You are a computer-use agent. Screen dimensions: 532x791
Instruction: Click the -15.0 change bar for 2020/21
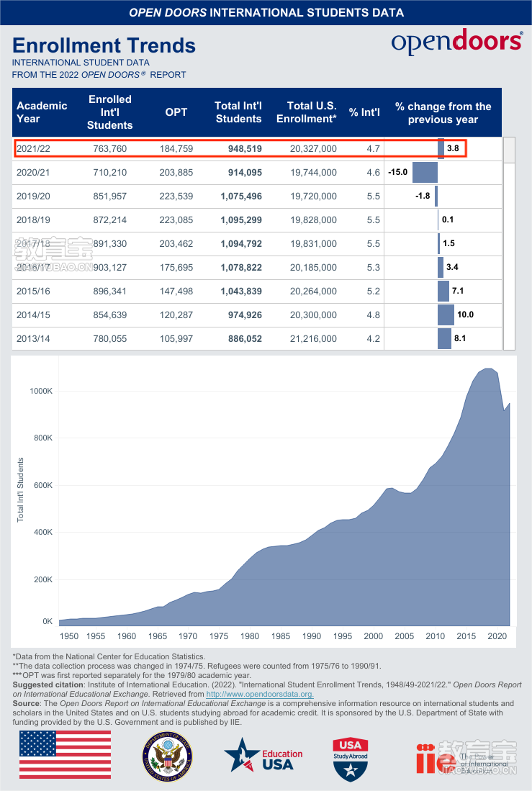pyautogui.click(x=425, y=173)
